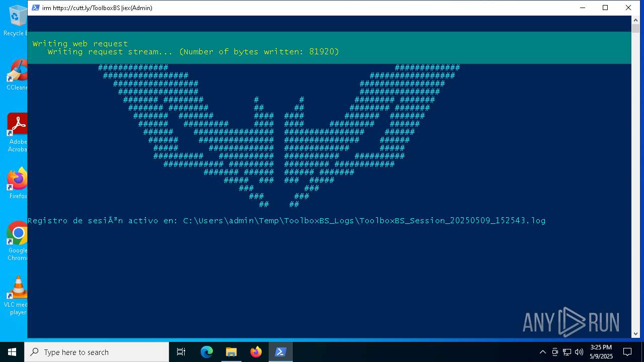Maximize the PowerShell window
This screenshot has height=362, width=644.
click(x=605, y=8)
